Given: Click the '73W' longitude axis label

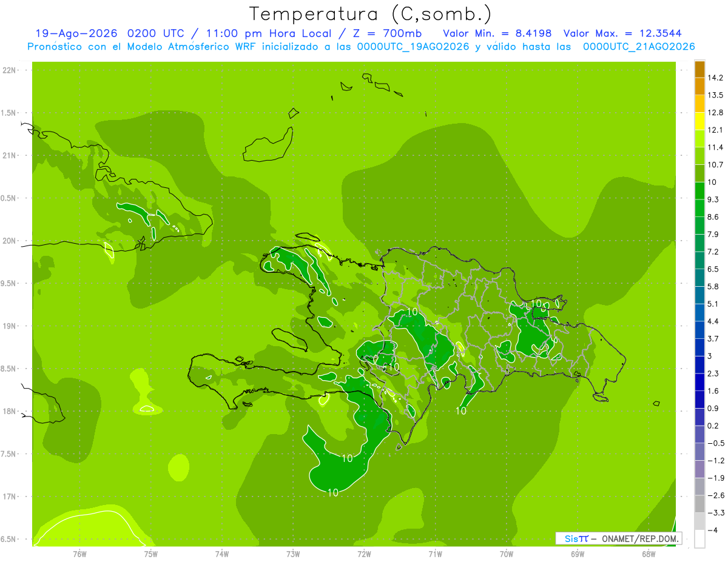Looking at the screenshot, I should click(x=293, y=554).
